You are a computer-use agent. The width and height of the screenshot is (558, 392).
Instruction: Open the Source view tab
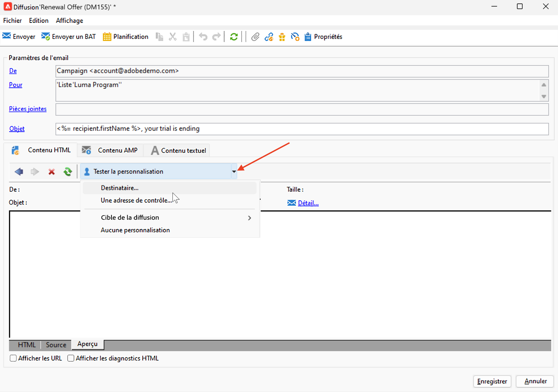click(56, 345)
